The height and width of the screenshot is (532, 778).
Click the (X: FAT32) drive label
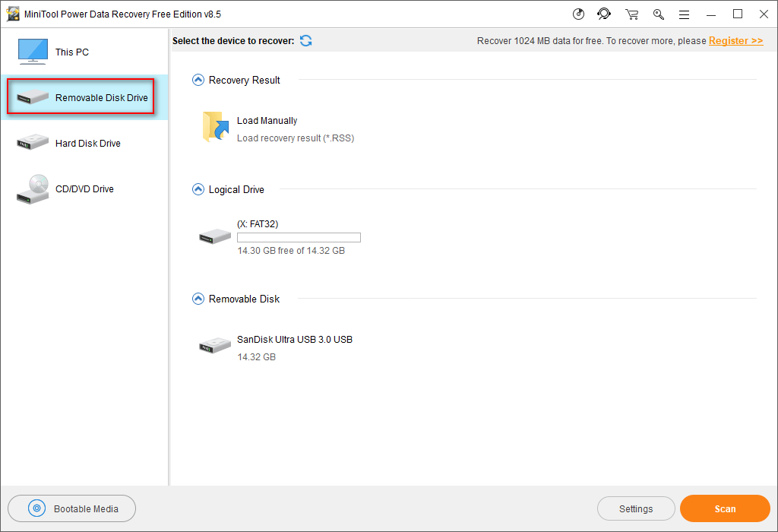pos(258,223)
